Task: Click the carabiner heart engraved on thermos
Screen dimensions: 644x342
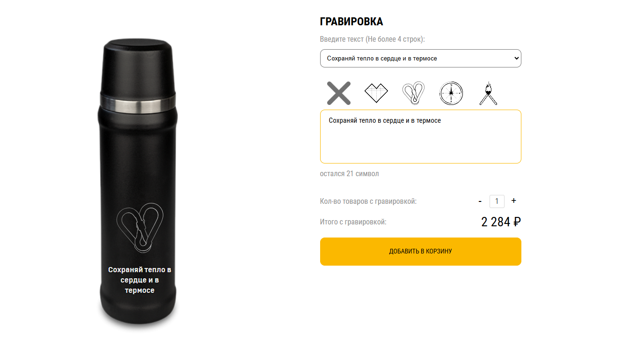Action: click(140, 226)
